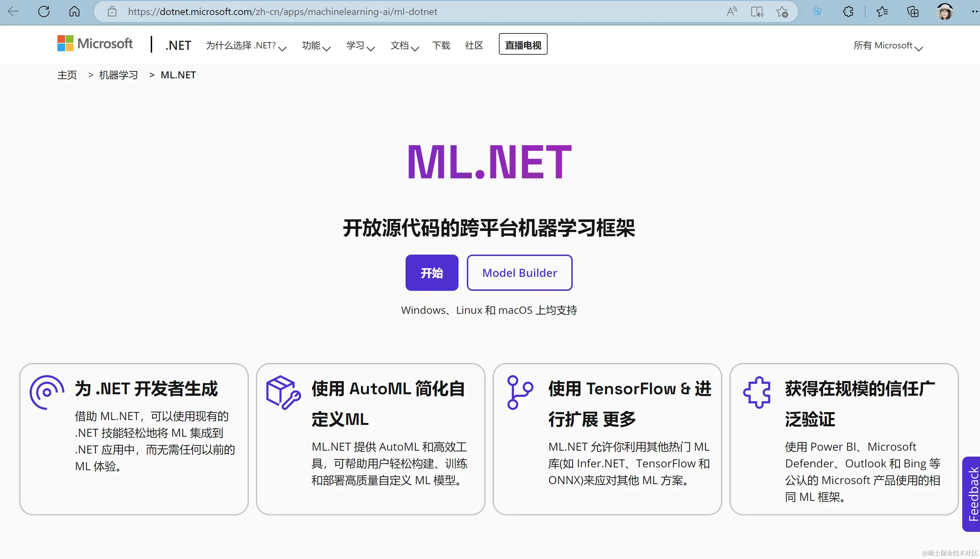
Task: Click the read aloud icon in address bar
Action: click(732, 11)
